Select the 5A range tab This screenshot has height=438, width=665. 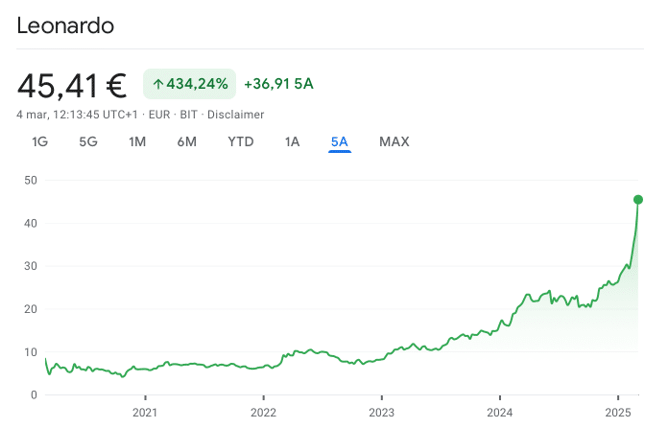(340, 142)
